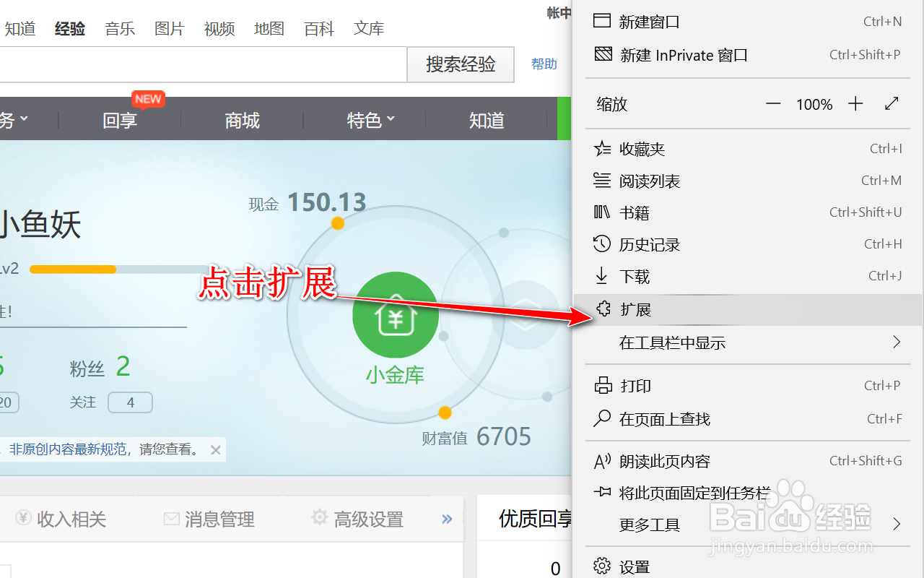Click the Extensions puzzle icon

(603, 309)
